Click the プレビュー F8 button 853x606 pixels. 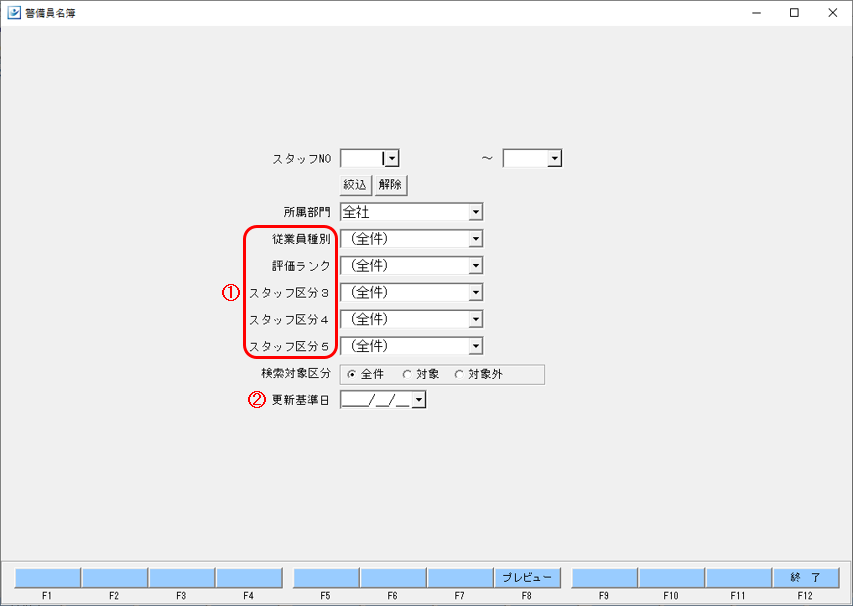click(x=527, y=577)
